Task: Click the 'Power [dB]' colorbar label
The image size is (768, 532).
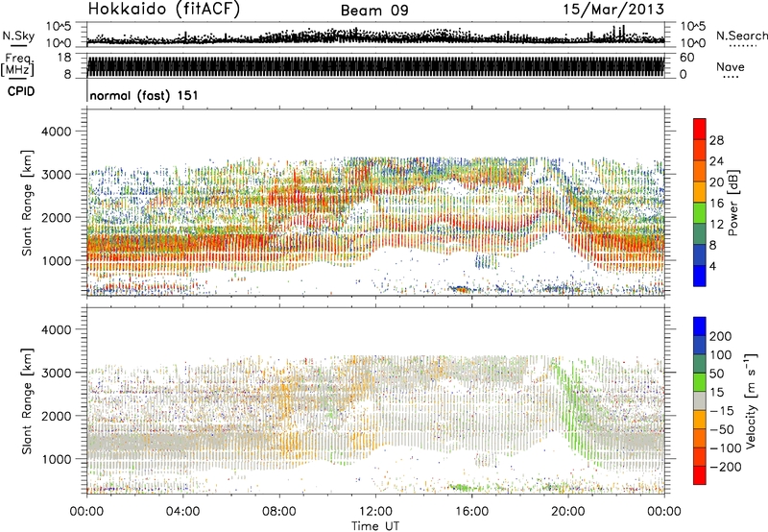Action: 732,203
